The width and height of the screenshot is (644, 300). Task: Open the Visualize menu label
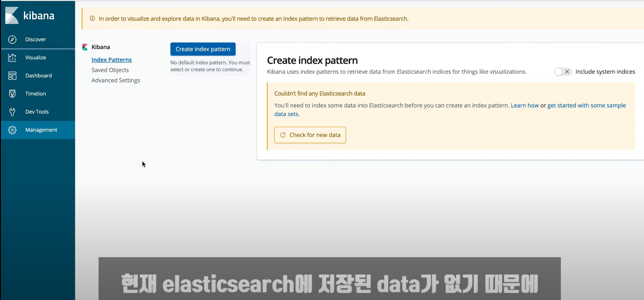[36, 58]
